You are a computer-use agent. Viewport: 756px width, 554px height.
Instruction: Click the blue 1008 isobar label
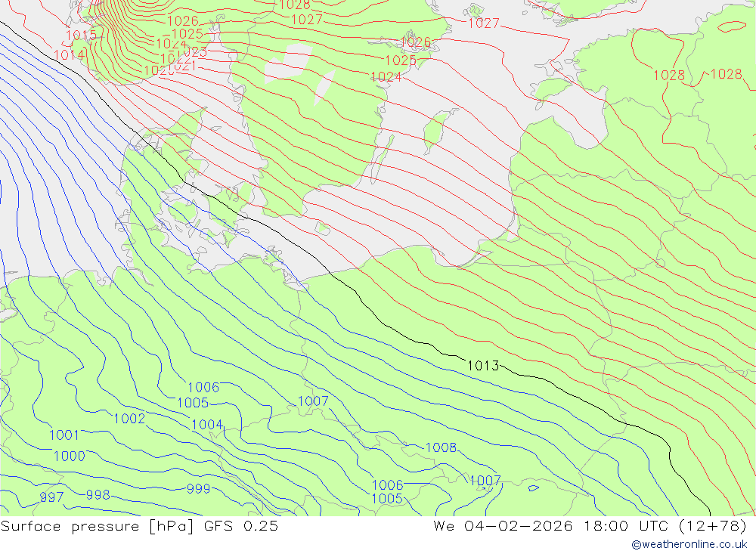441,448
